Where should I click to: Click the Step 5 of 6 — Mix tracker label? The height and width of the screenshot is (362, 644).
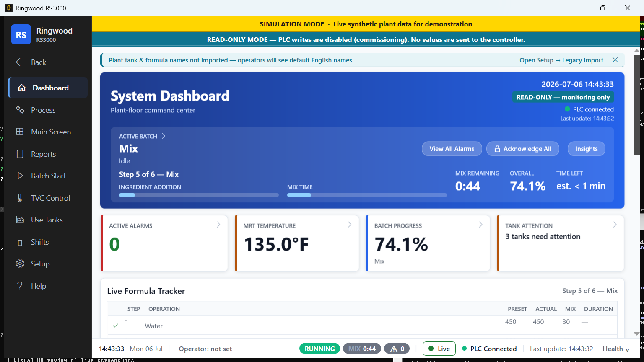(590, 291)
